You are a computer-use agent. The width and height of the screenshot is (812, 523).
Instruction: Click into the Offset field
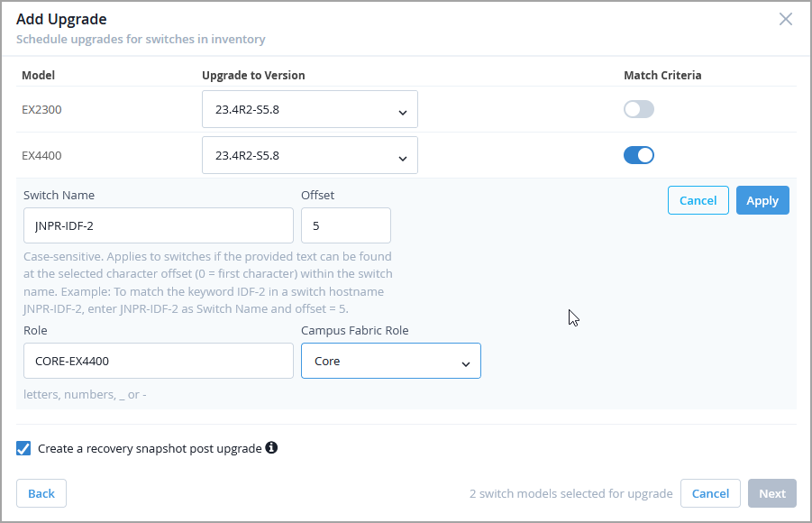coord(345,225)
